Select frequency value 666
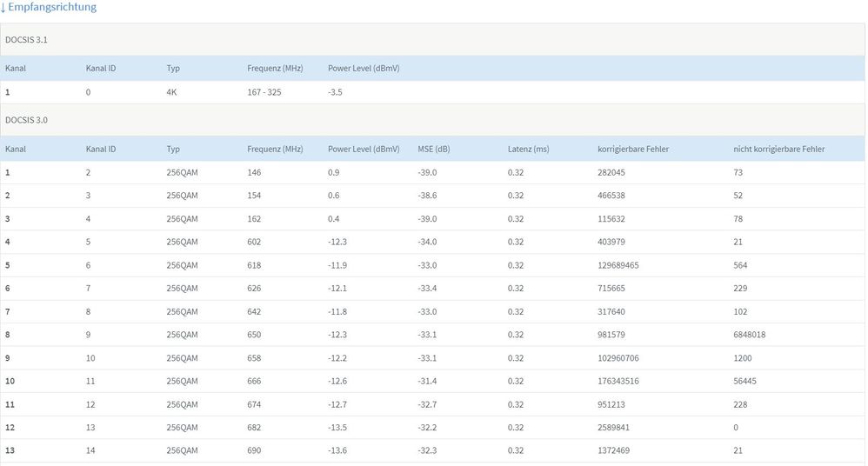The image size is (868, 466). click(254, 382)
